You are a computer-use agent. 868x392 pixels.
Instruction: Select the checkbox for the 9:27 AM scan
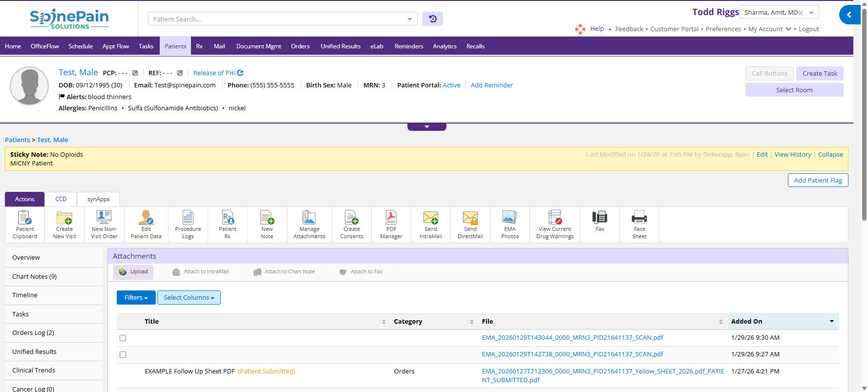[123, 355]
